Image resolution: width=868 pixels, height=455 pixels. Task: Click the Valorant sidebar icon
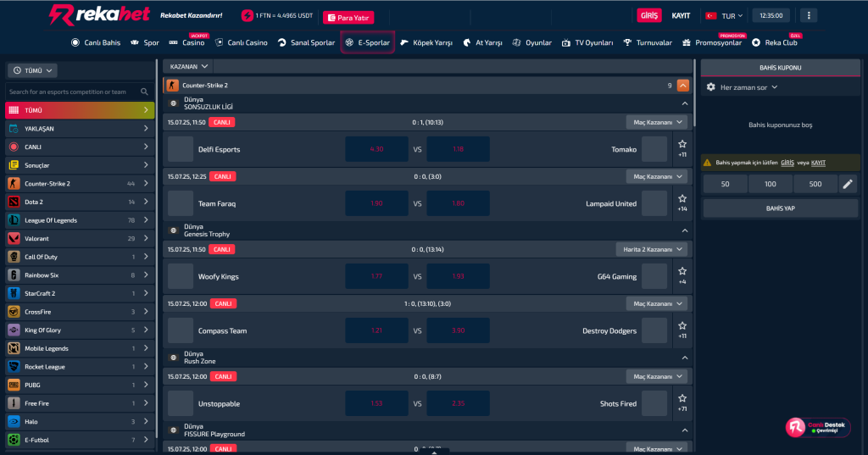click(14, 239)
